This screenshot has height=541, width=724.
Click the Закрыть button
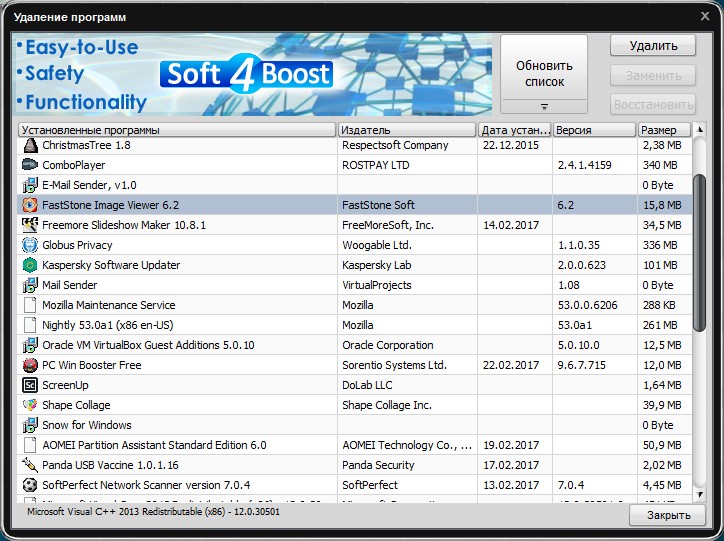point(668,515)
